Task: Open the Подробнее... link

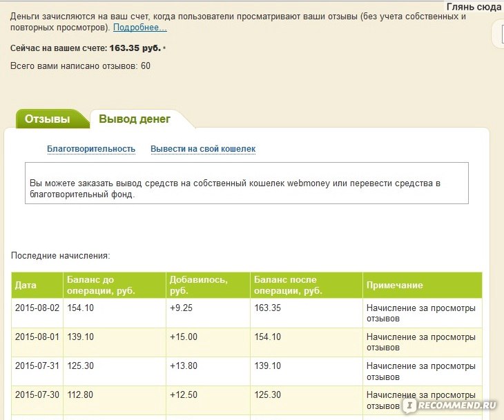Action: [140, 28]
